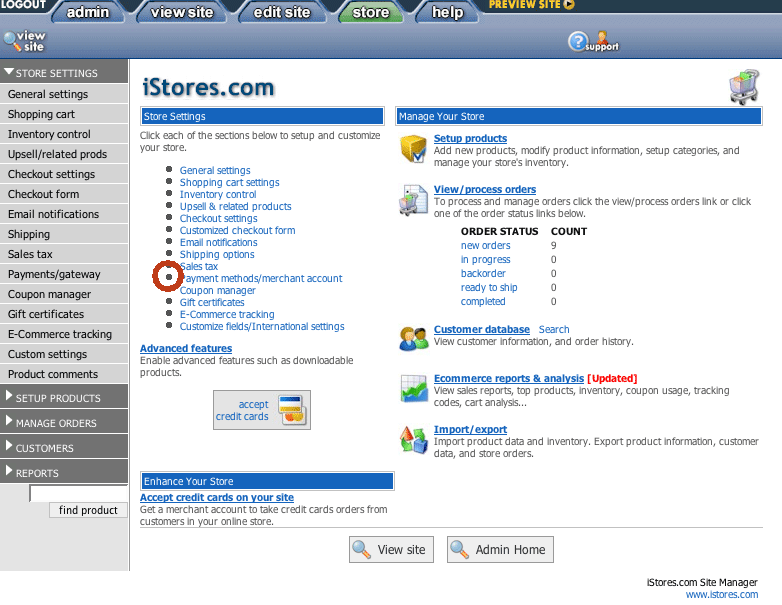Switch to the admin tab
The height and width of the screenshot is (605, 782).
(x=87, y=12)
